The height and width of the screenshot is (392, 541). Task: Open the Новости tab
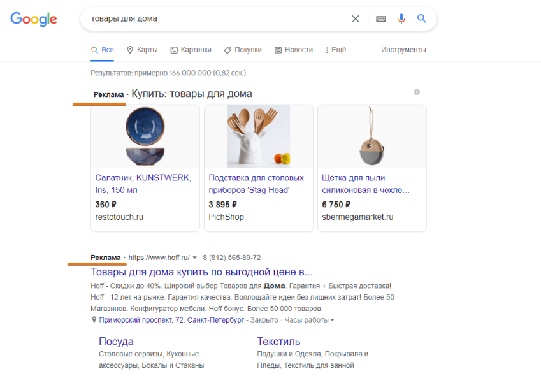294,50
